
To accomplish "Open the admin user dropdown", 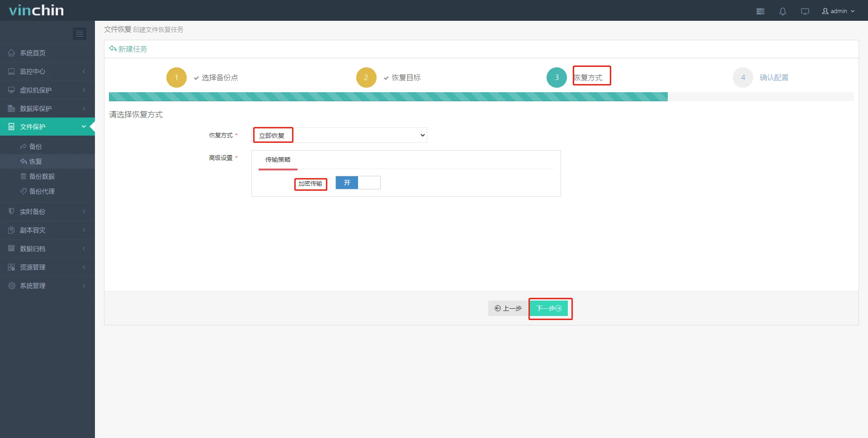I will (x=838, y=11).
